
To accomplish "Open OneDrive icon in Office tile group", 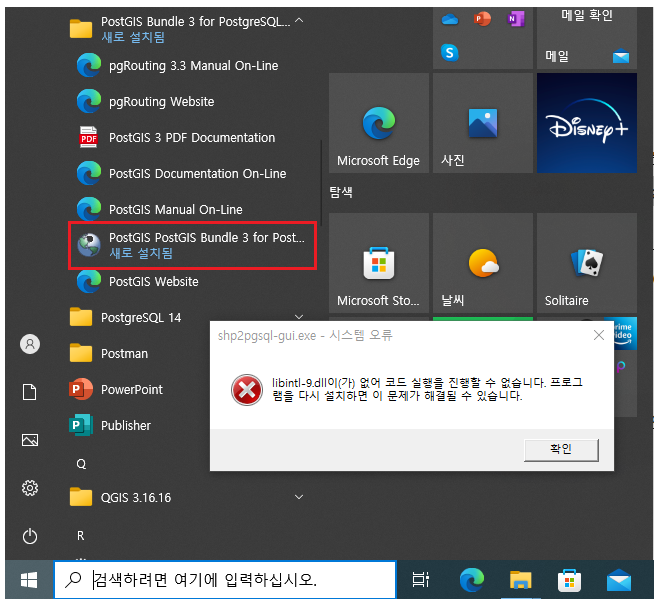I will coord(450,19).
